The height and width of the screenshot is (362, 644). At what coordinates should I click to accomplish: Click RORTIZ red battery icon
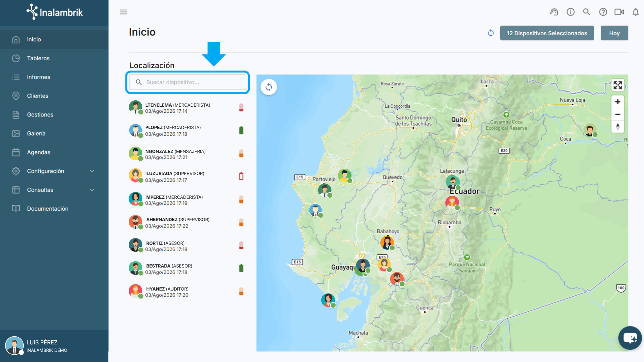click(241, 245)
